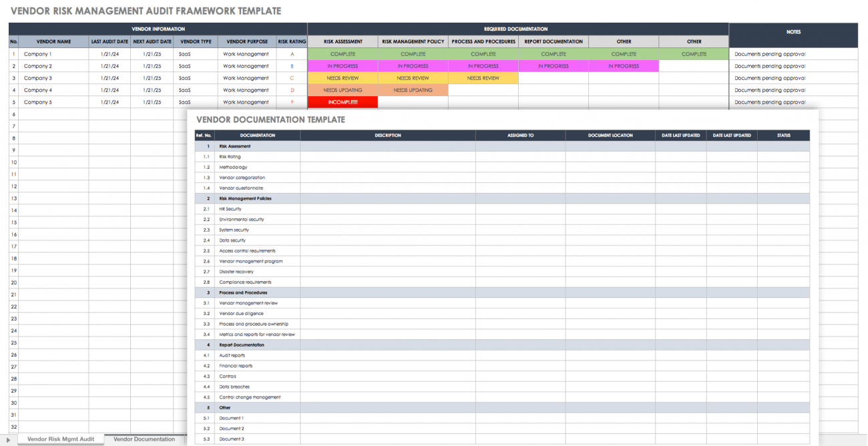Select row number 10 in the audit sheet
Viewport: 868px width, 446px height.
(x=13, y=162)
